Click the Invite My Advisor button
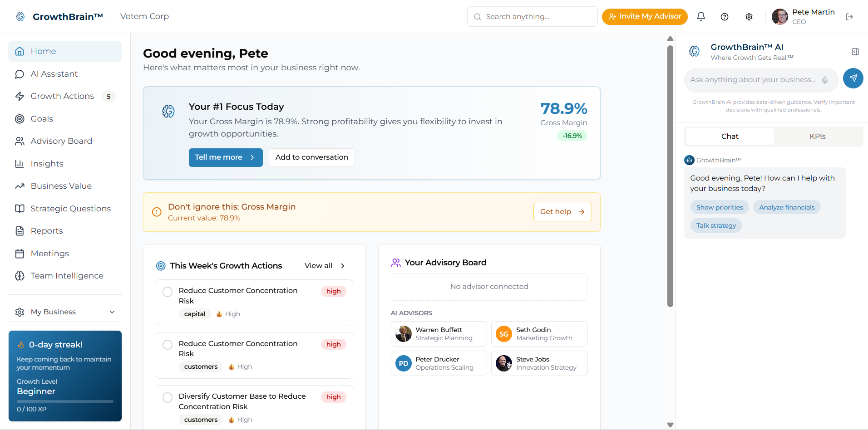This screenshot has width=868, height=430. pyautogui.click(x=645, y=16)
